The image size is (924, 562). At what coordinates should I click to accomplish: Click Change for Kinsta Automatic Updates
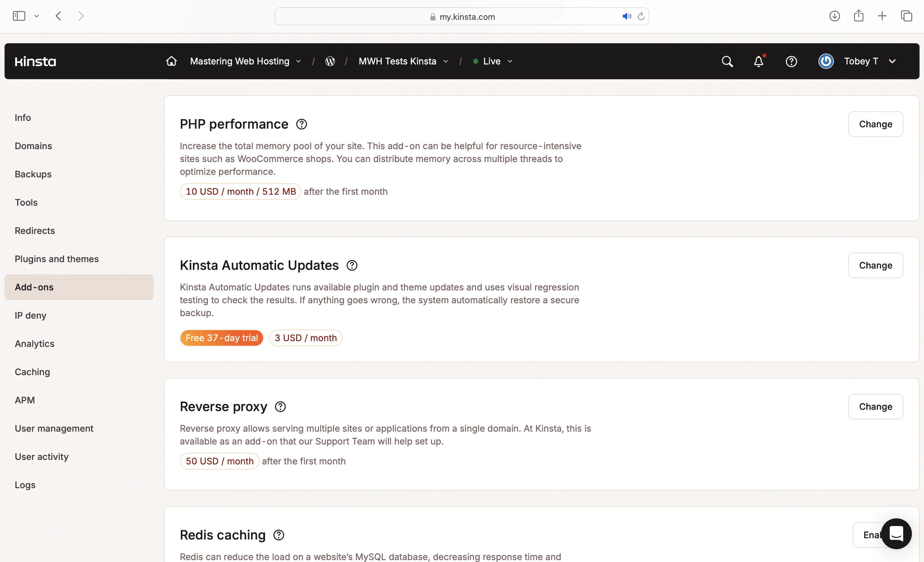pos(875,265)
